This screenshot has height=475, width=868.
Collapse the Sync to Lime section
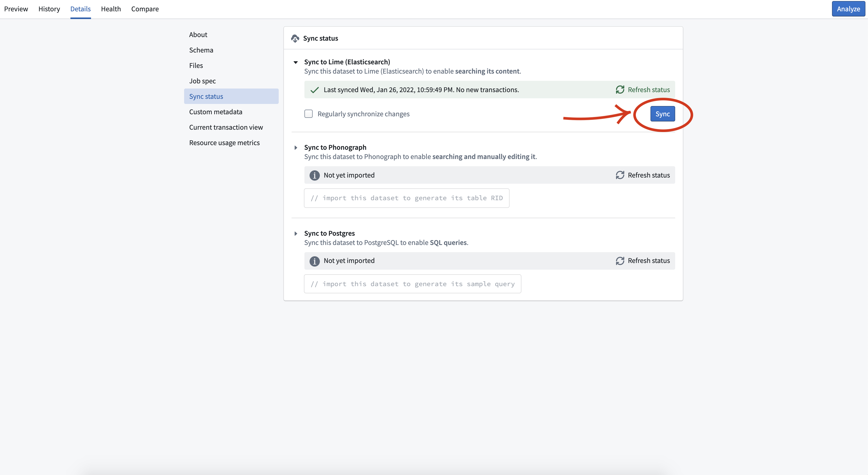[x=295, y=62]
